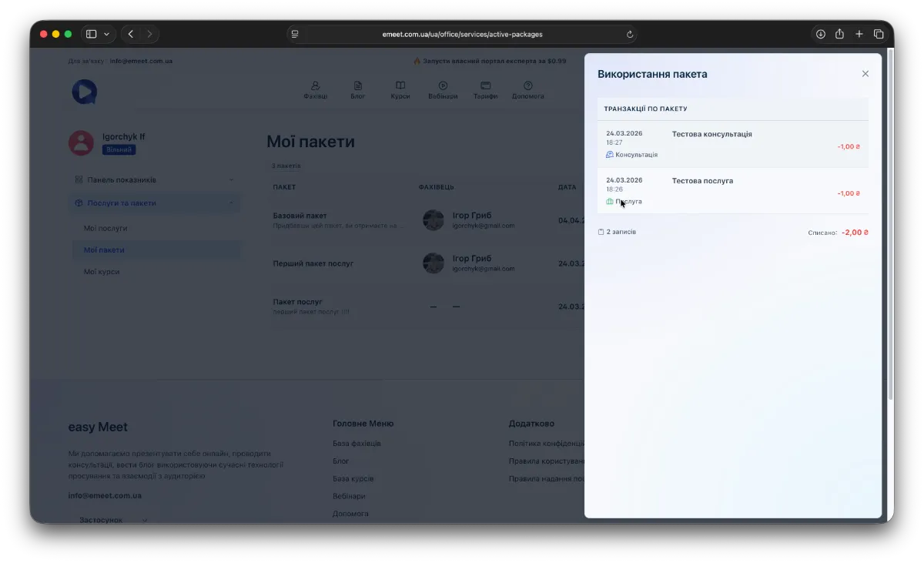Click the info@emeet.com.ua header email link
This screenshot has height=563, width=924.
point(141,61)
